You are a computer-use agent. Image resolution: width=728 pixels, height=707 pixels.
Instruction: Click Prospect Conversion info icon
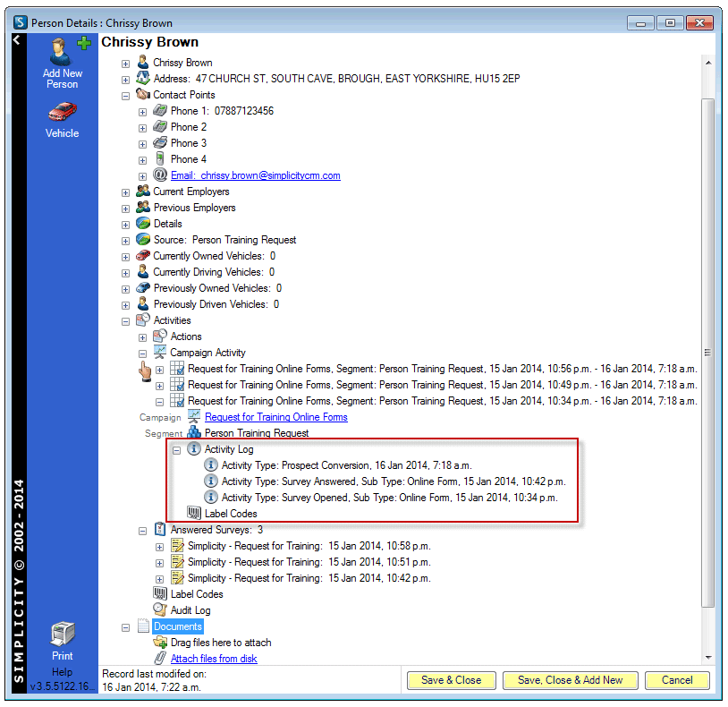click(211, 465)
